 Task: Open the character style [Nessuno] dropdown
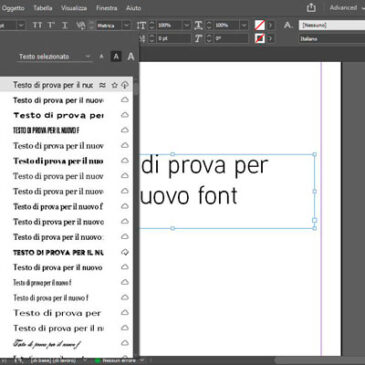click(332, 25)
